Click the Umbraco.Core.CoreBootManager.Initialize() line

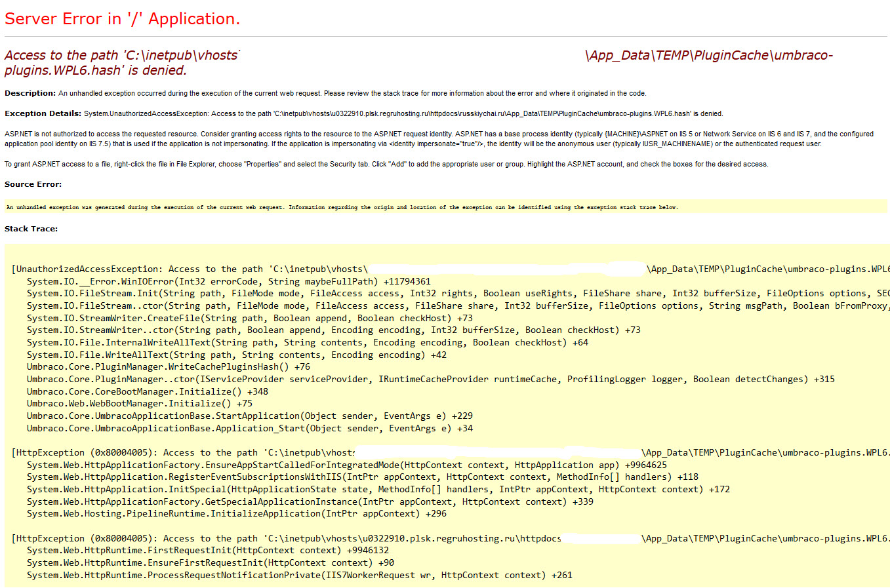pos(147,391)
